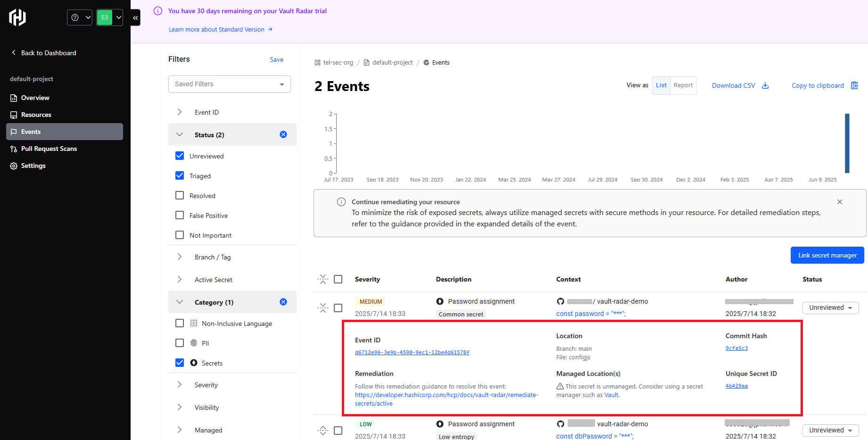Viewport: 868px width, 440px height.
Task: Click the HashiCorp logo icon
Action: tap(17, 17)
